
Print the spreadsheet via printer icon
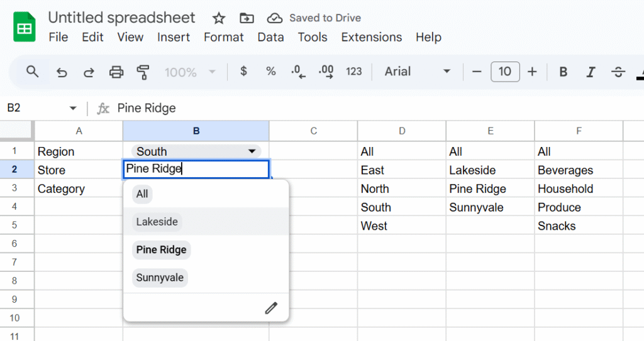pos(116,72)
